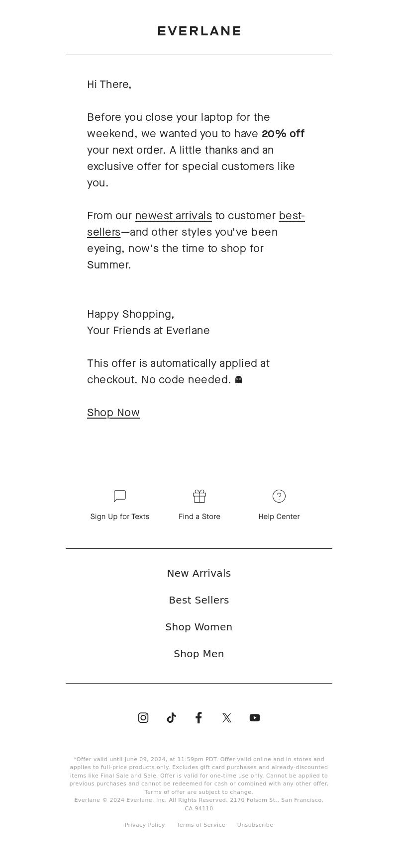Image resolution: width=398 pixels, height=868 pixels.
Task: Click the speech bubble texts icon
Action: point(120,496)
